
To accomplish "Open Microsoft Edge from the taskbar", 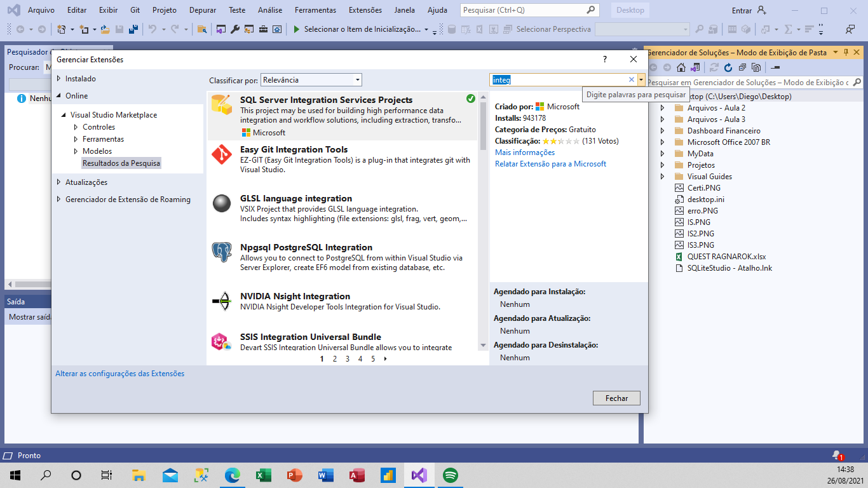I will coord(232,475).
